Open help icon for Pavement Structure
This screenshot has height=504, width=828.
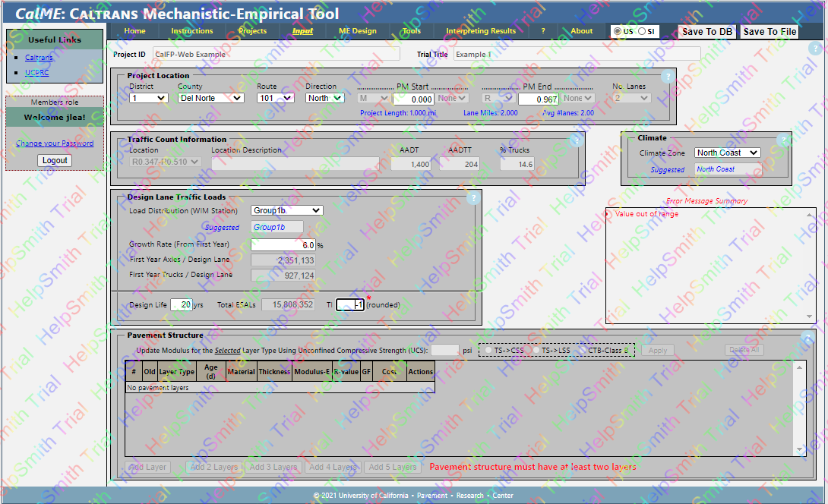806,337
